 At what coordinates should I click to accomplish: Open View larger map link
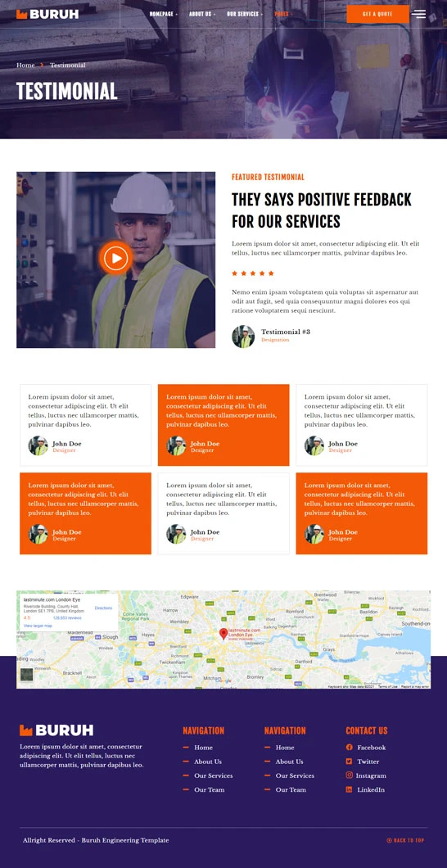(38, 626)
